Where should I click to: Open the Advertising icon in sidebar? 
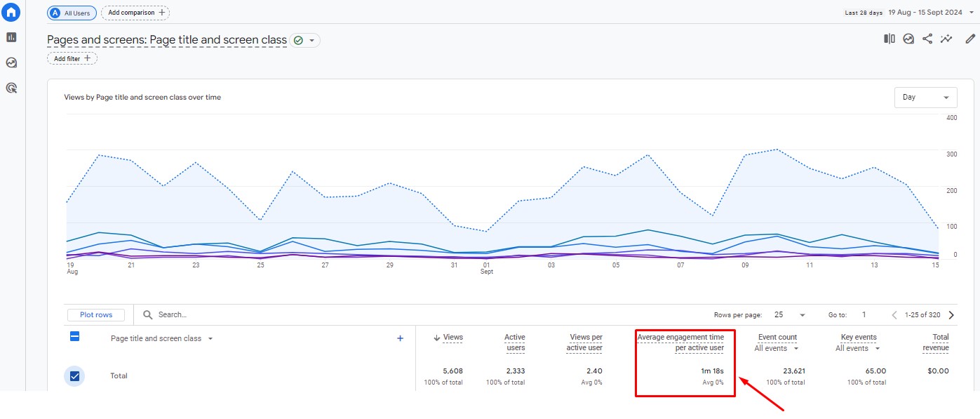tap(11, 88)
